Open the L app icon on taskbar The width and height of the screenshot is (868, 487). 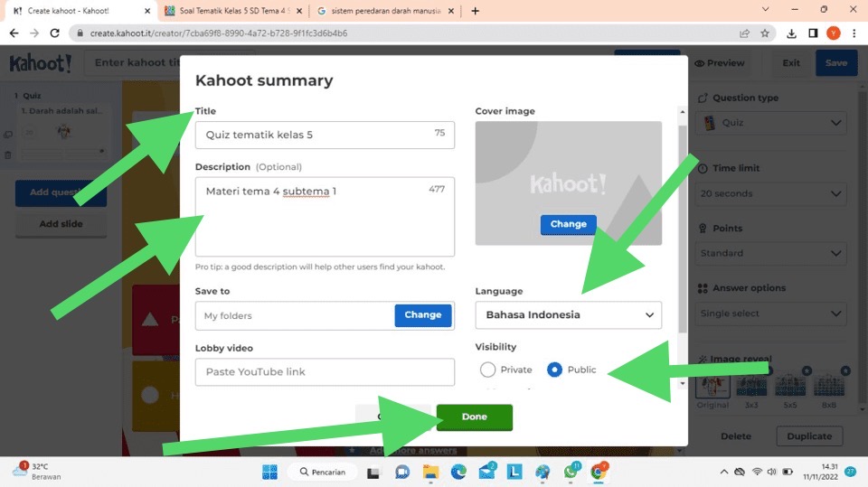point(514,472)
